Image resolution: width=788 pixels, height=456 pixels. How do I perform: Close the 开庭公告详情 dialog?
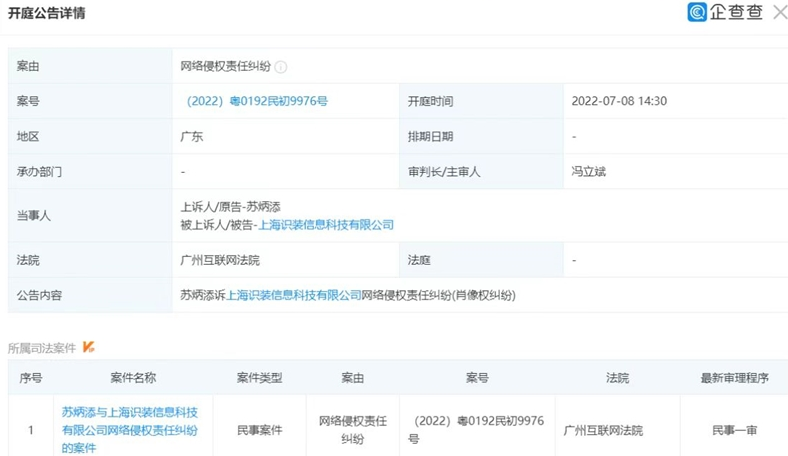click(x=779, y=13)
